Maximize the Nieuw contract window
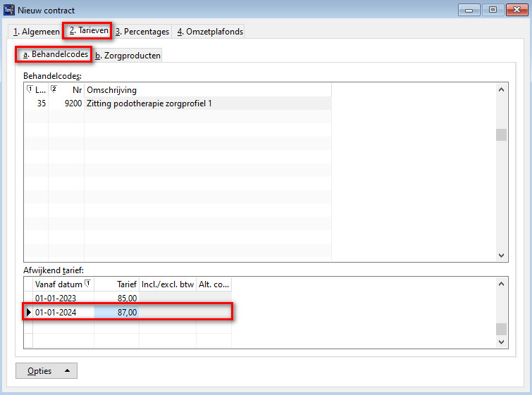 (492, 10)
